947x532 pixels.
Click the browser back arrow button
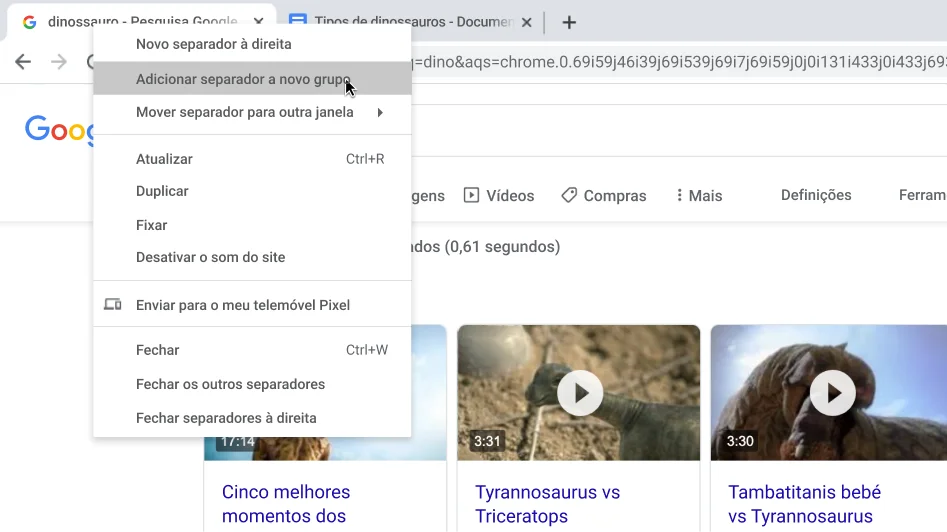(x=22, y=62)
